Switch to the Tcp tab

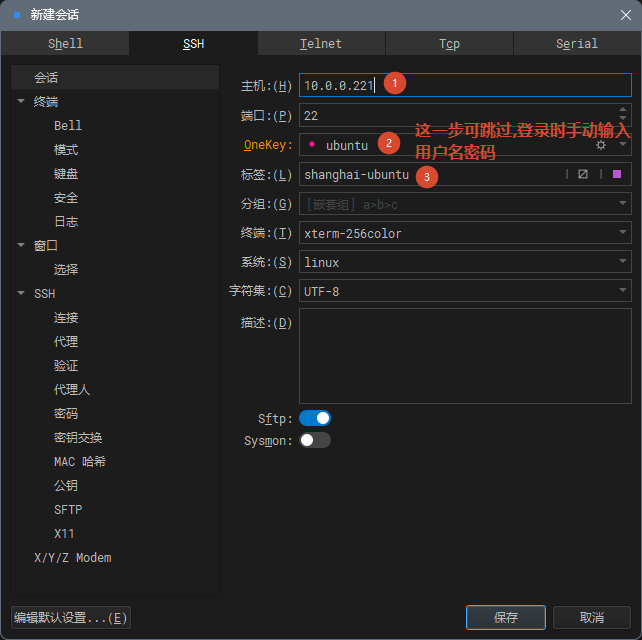(449, 43)
